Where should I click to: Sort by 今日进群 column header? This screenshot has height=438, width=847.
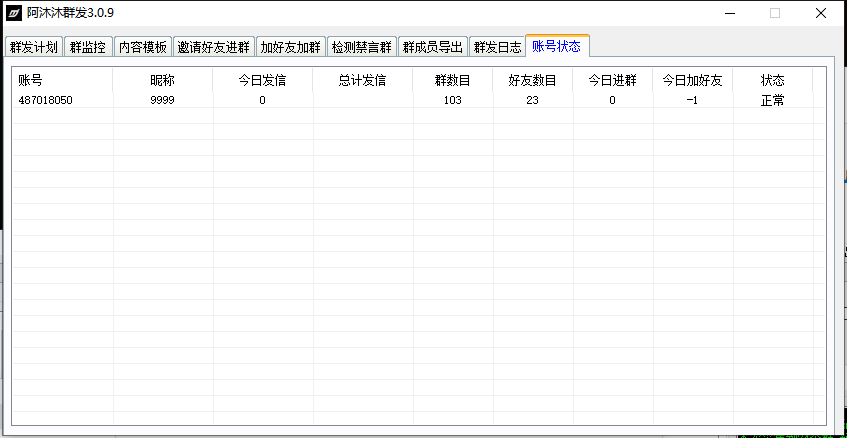(612, 80)
